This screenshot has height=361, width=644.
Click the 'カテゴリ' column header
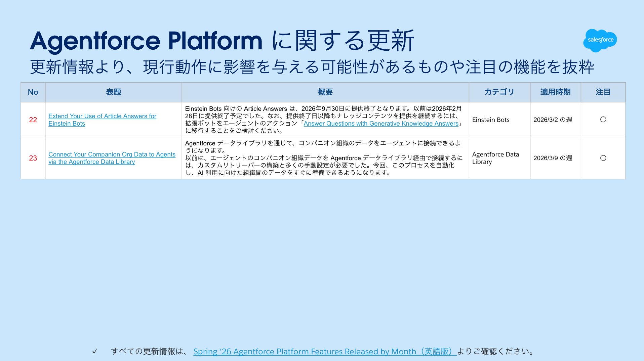499,92
